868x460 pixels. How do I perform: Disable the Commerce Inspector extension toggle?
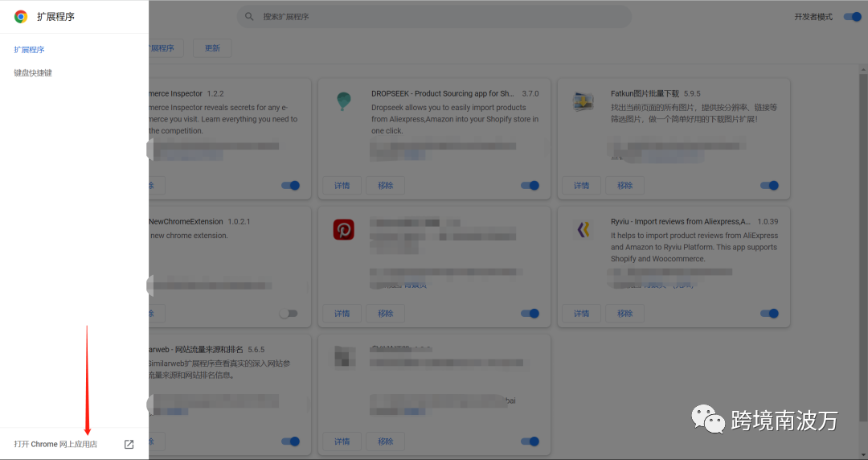pos(291,185)
